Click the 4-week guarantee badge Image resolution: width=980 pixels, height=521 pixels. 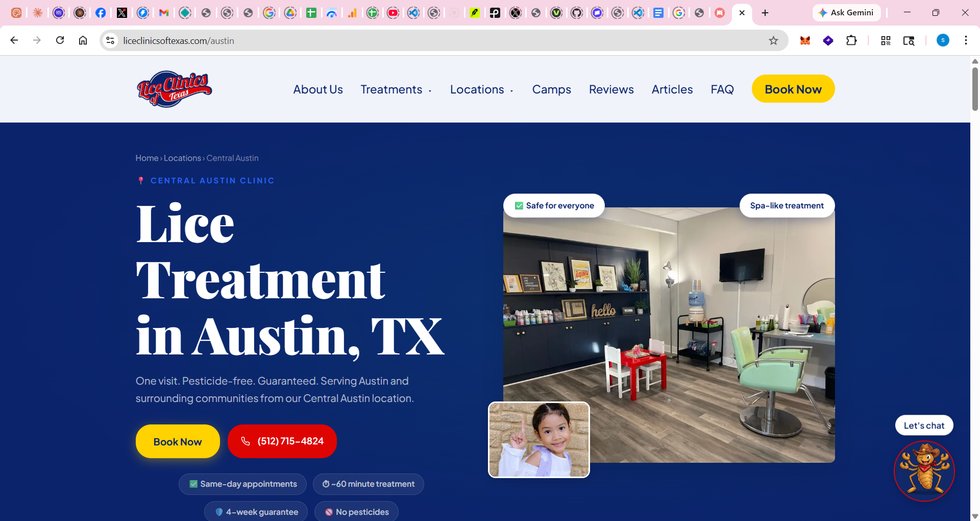click(x=256, y=512)
